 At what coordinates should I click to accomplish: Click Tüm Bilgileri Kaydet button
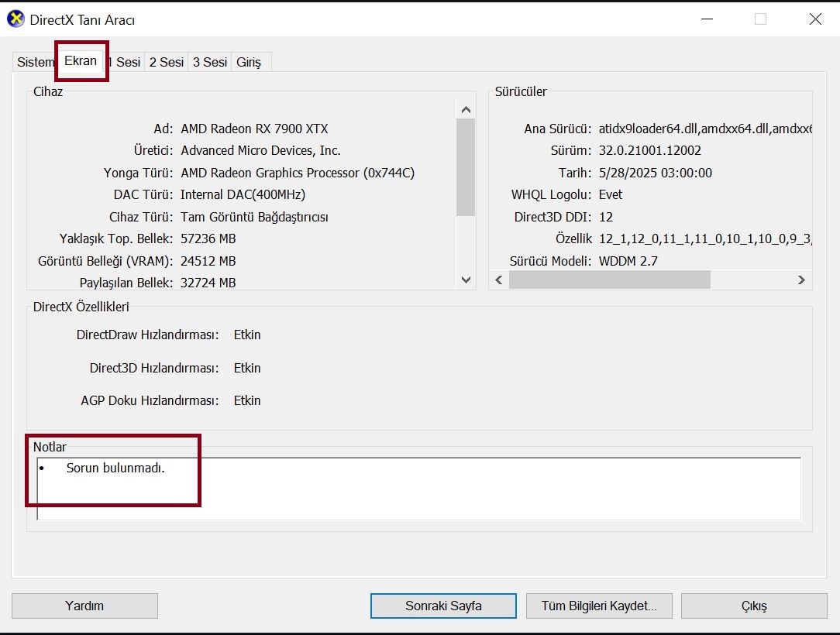599,606
